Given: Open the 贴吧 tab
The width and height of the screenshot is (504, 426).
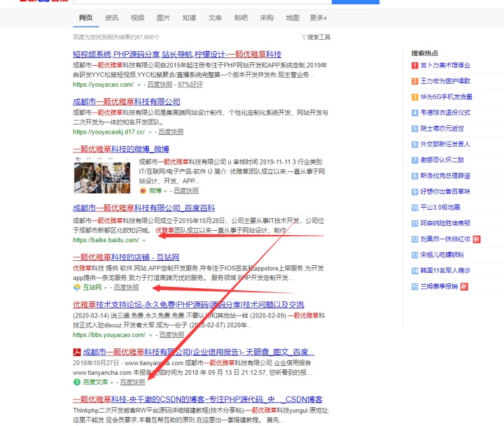Looking at the screenshot, I should coord(241,18).
